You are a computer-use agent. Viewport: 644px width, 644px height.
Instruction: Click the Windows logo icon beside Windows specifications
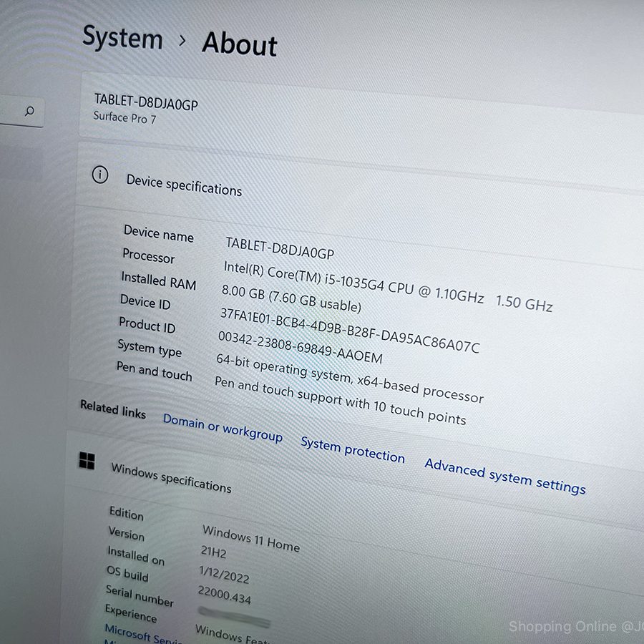(87, 460)
